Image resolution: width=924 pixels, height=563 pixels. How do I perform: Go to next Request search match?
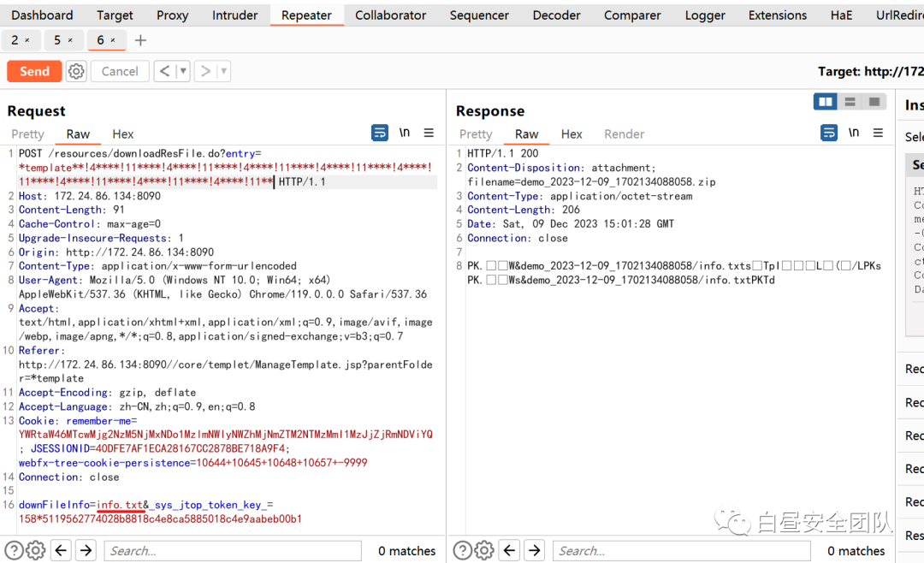tap(86, 551)
